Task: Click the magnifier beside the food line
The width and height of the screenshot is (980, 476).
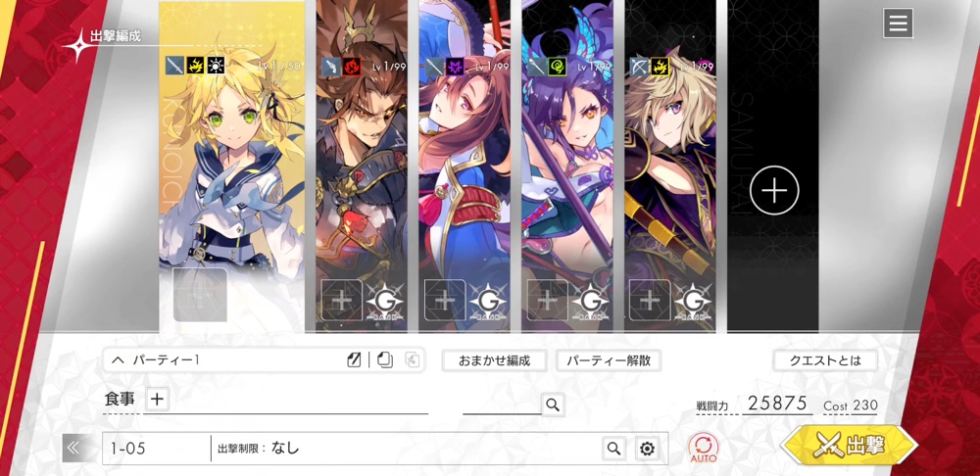Action: click(x=553, y=405)
